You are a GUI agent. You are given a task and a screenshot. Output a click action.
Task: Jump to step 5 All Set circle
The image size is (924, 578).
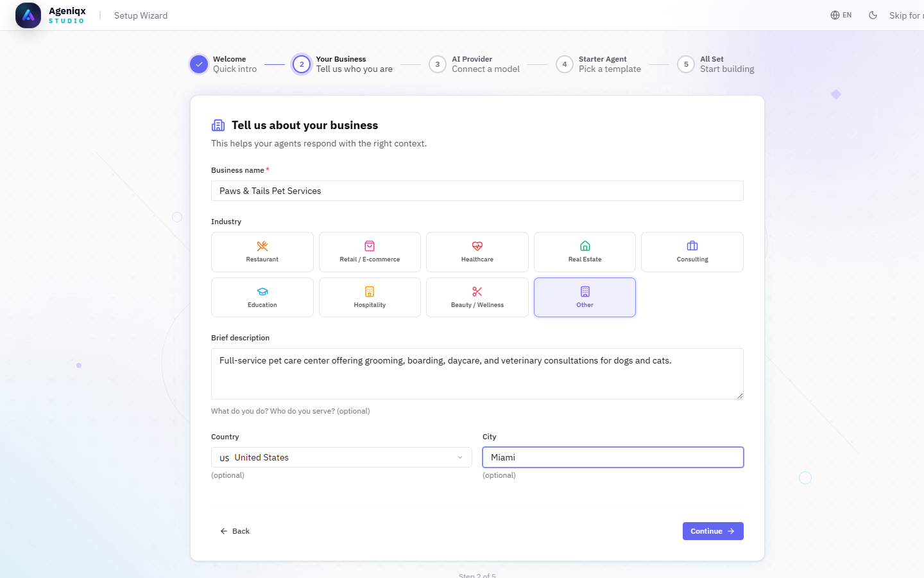point(686,64)
